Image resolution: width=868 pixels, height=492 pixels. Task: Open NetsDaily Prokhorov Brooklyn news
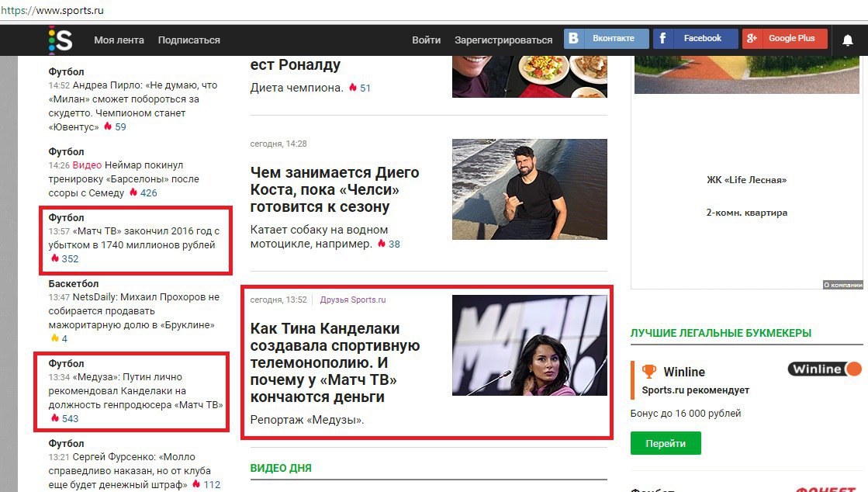tap(133, 311)
